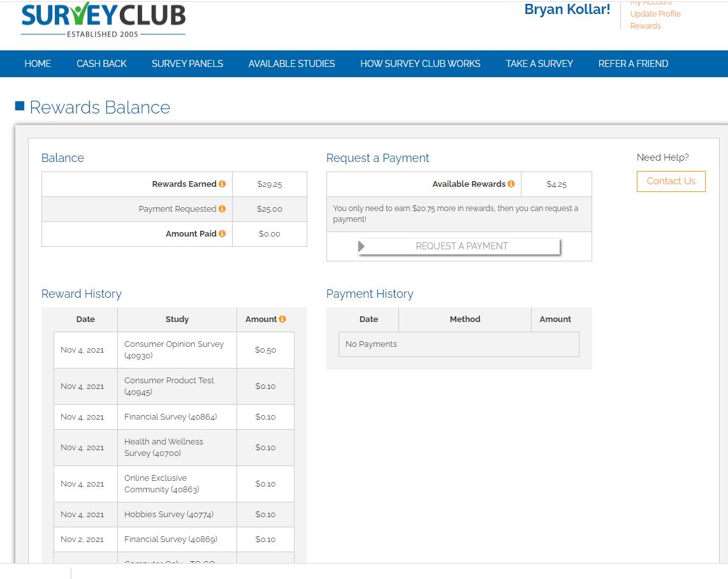The height and width of the screenshot is (579, 728).
Task: Open the Update Profile link
Action: tap(655, 14)
